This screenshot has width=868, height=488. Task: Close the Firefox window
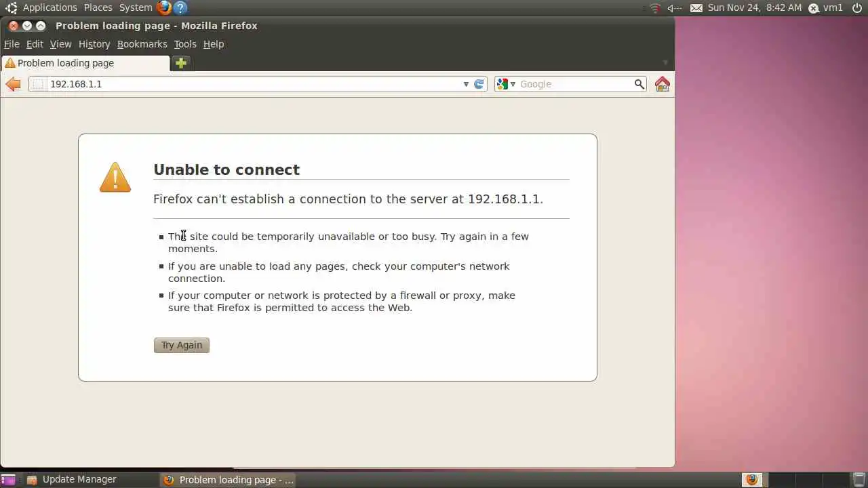pos(14,26)
